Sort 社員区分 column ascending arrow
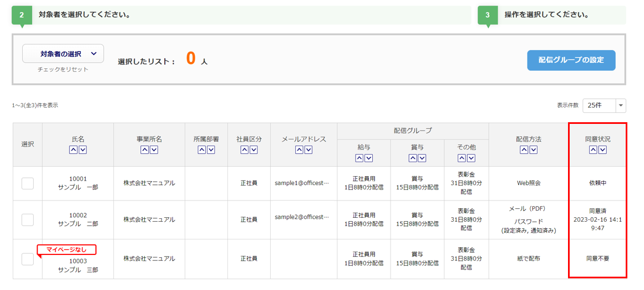This screenshot has height=290, width=644. tap(245, 150)
